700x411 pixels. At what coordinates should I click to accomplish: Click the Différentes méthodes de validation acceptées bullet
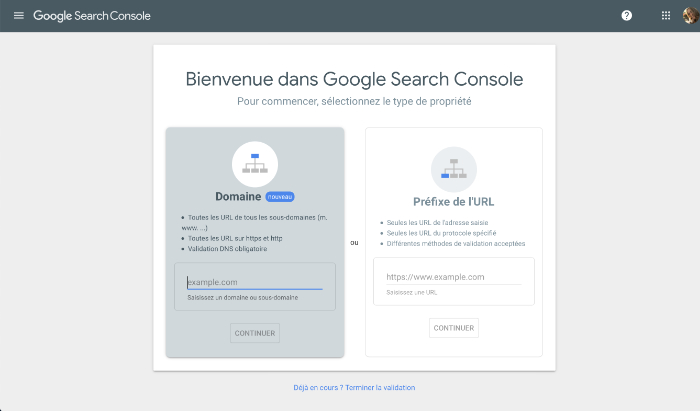click(455, 243)
